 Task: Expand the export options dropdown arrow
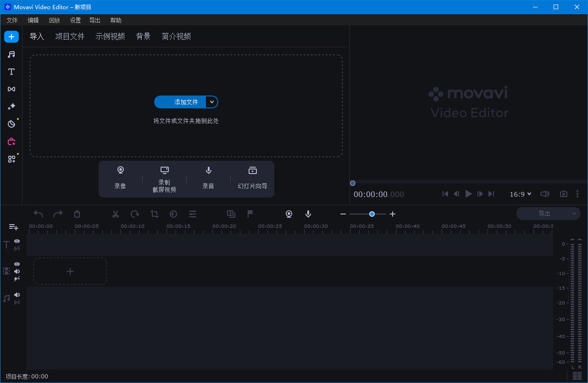(x=574, y=214)
